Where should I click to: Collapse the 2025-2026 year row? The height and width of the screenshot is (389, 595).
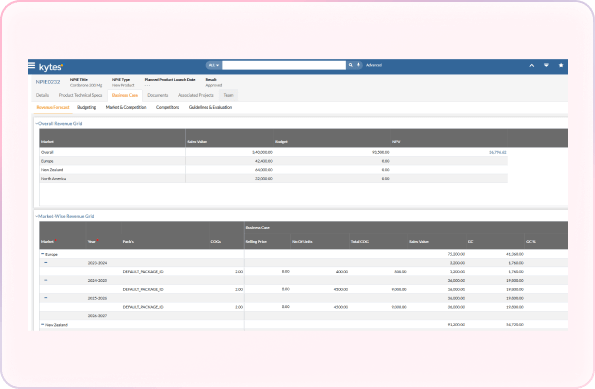coord(46,298)
